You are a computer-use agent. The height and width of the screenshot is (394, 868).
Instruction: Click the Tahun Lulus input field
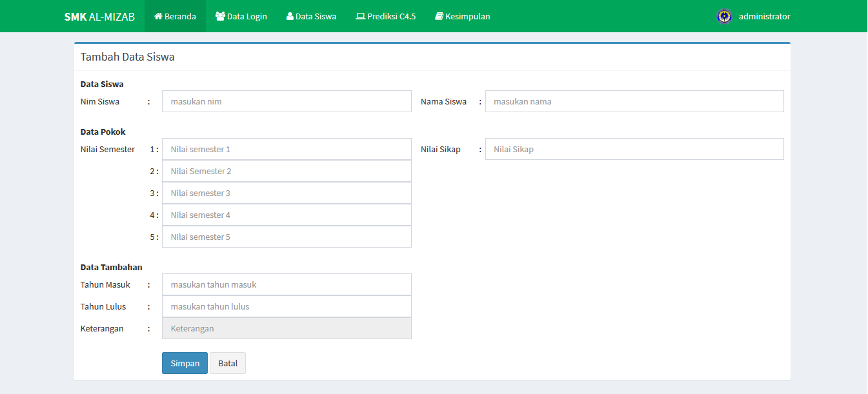(x=287, y=306)
